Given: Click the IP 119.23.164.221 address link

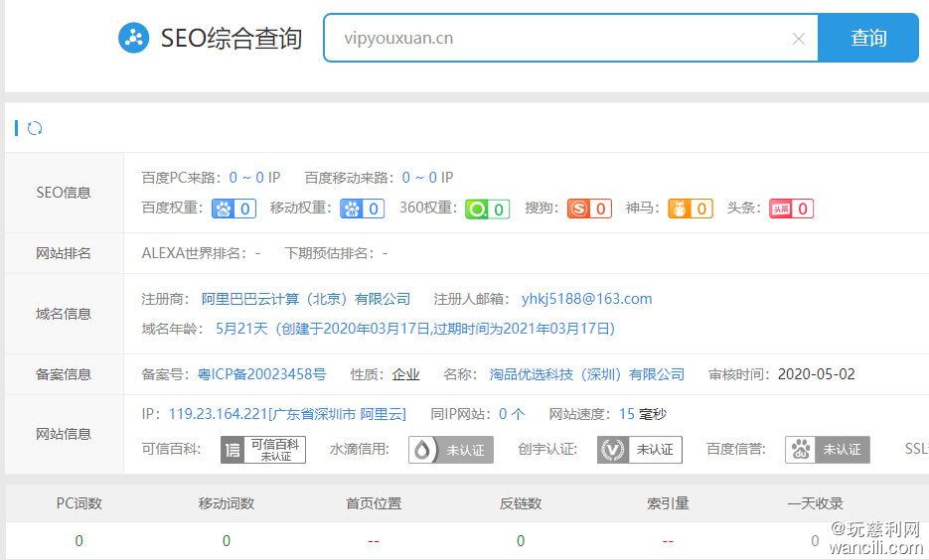Looking at the screenshot, I should [287, 414].
